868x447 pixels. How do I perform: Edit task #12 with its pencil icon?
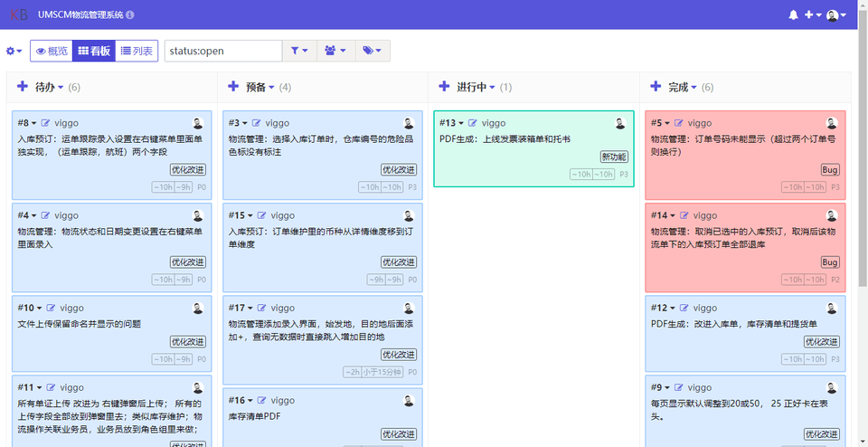684,308
